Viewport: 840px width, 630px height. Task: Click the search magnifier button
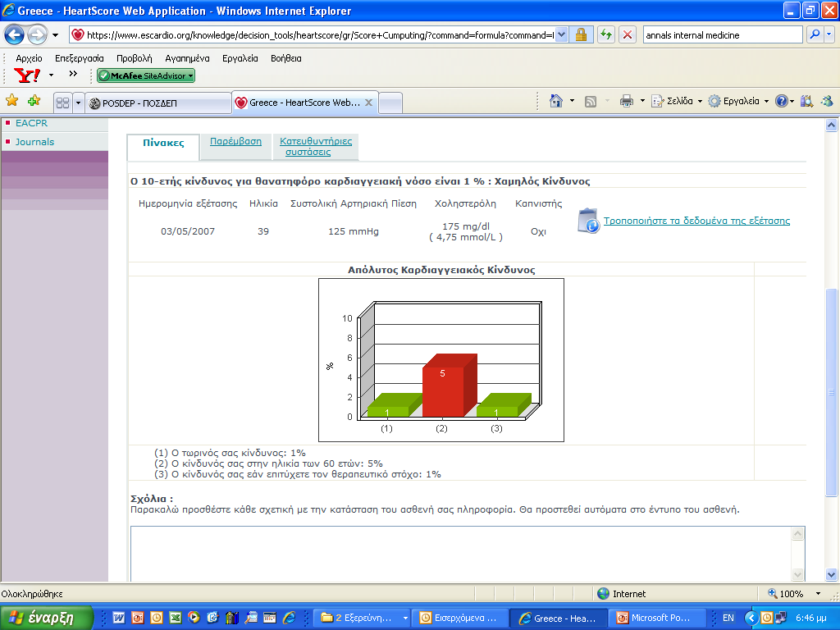click(815, 34)
